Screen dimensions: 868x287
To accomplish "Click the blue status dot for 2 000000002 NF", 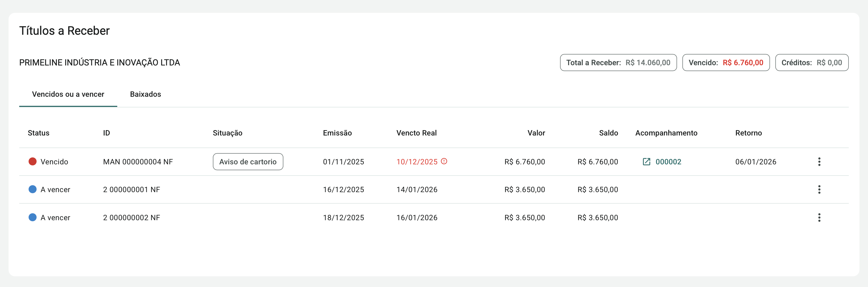I will (x=32, y=218).
